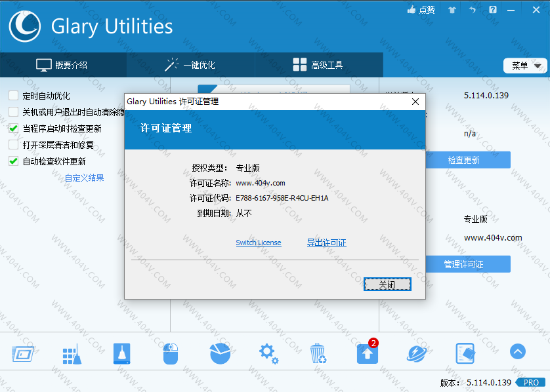Open the pie chart disk analysis icon
Viewport: 550px width, 392px height.
pos(219,353)
